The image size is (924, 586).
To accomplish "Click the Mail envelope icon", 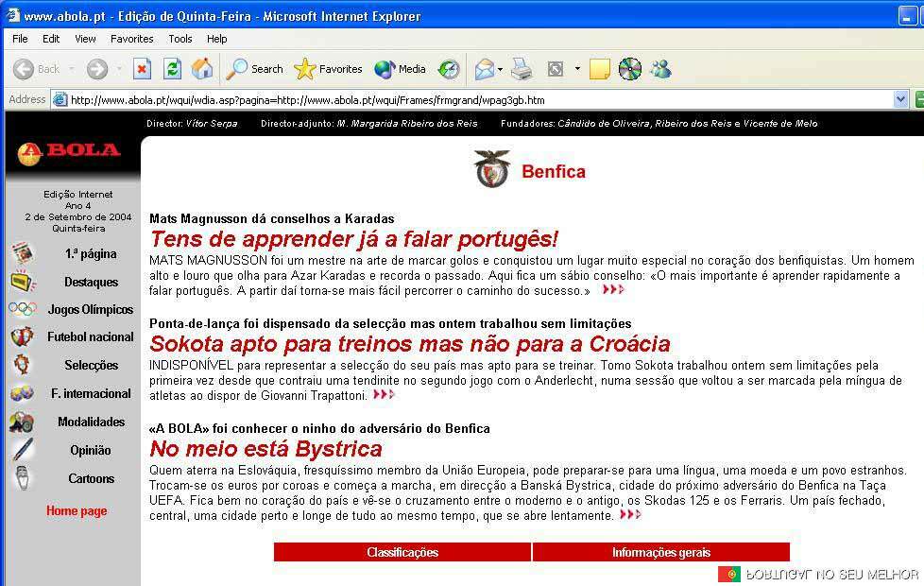I will pos(485,69).
